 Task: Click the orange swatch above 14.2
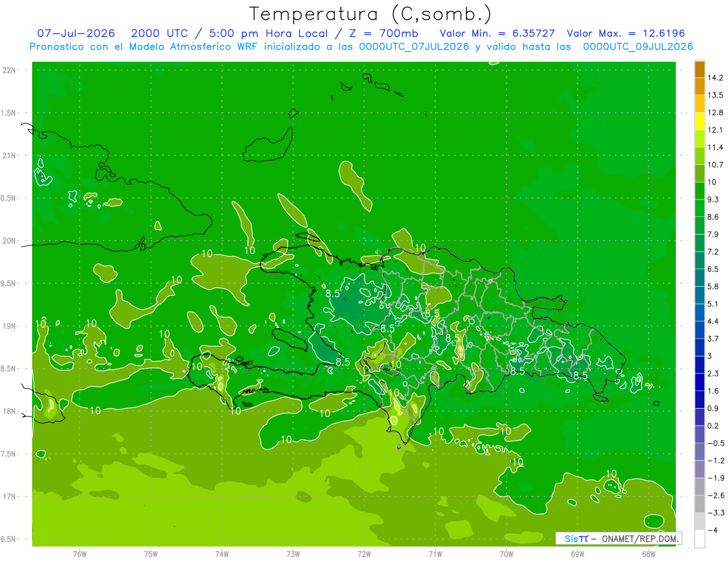699,69
